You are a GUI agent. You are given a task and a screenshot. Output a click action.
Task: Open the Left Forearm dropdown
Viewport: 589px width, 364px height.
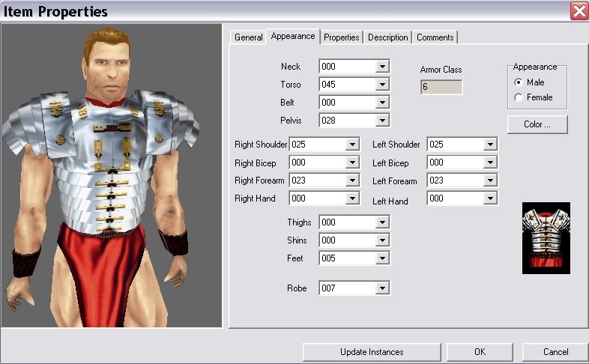pos(490,181)
